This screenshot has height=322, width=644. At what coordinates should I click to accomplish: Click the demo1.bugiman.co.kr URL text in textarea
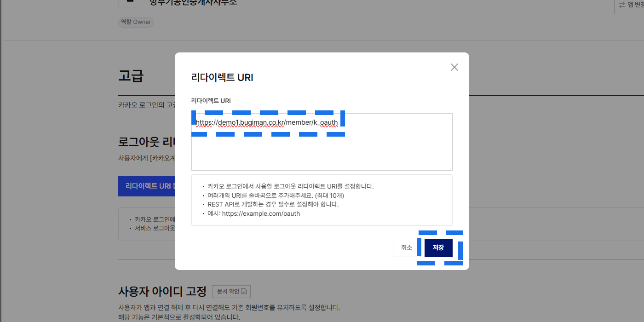267,122
